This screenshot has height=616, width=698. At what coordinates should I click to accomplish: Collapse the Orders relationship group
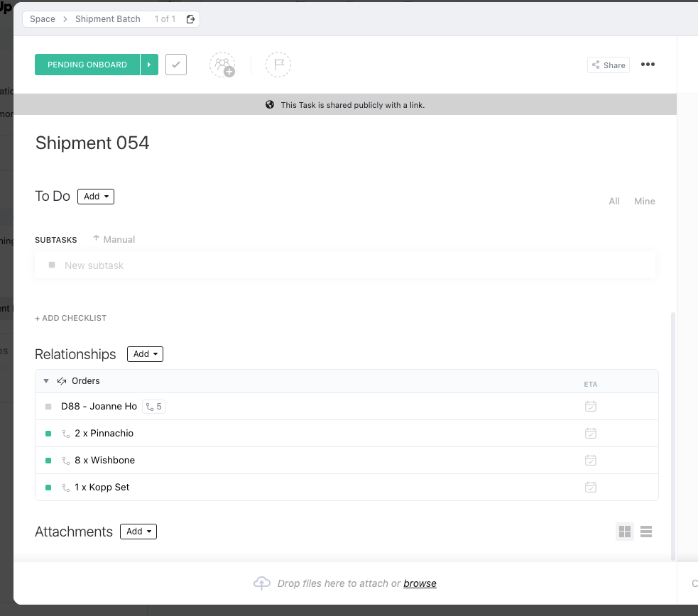[x=46, y=381]
